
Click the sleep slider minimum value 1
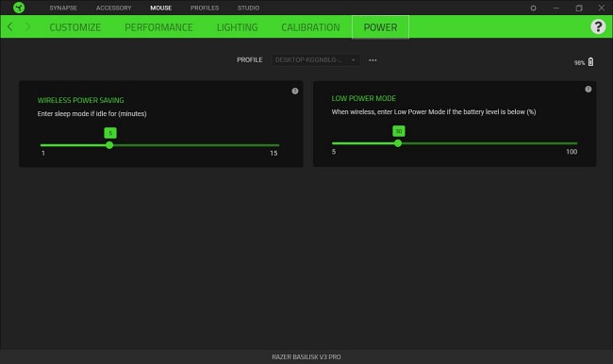pyautogui.click(x=43, y=154)
